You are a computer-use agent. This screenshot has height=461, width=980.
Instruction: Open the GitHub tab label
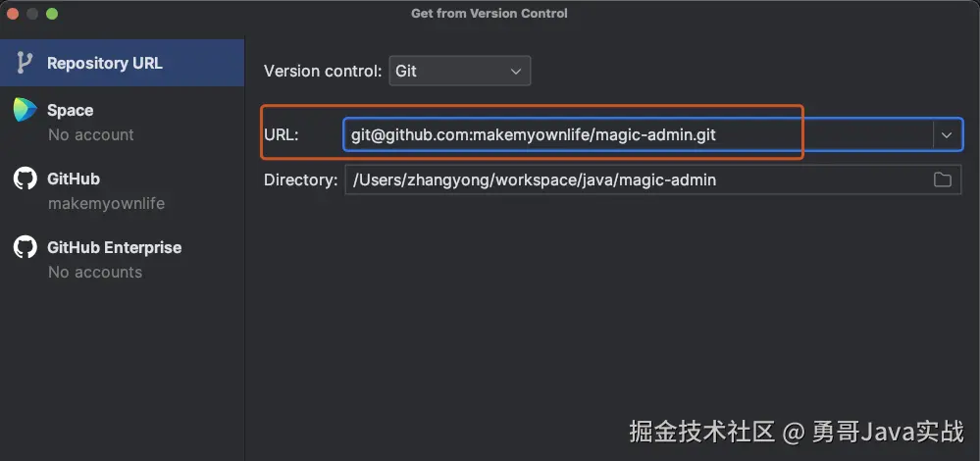pyautogui.click(x=74, y=179)
